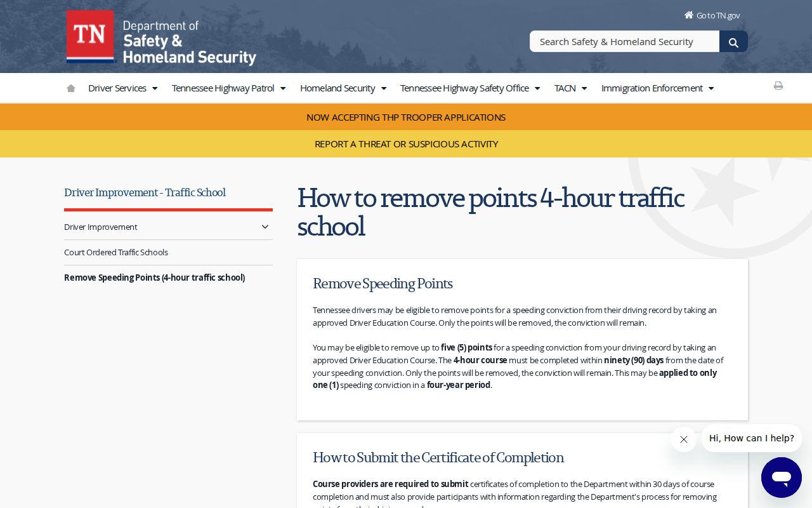Click the print page icon
Viewport: 812px width, 508px height.
click(778, 86)
